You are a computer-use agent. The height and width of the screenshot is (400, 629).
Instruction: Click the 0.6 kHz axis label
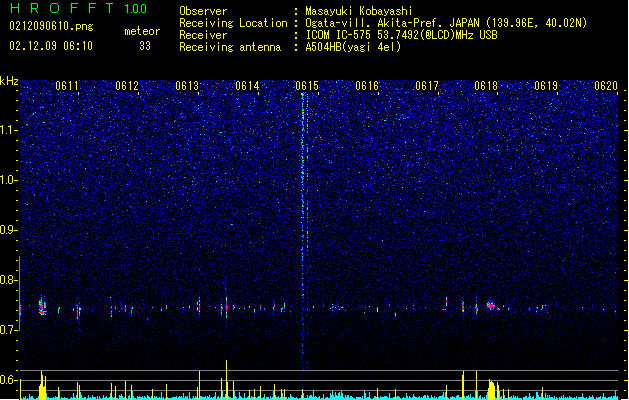pos(8,380)
